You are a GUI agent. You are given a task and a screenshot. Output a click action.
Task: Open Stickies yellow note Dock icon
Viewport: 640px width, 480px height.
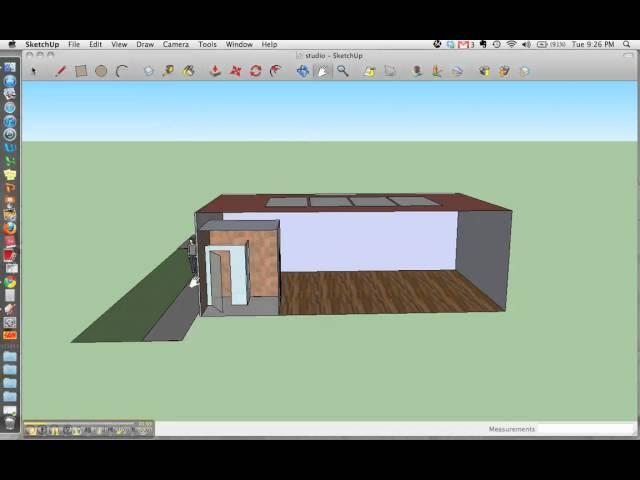(x=10, y=175)
